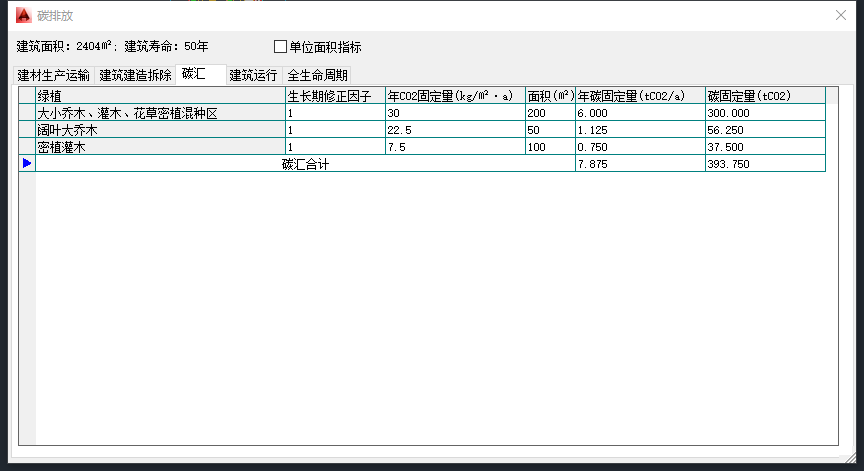The width and height of the screenshot is (864, 471).
Task: Select the 碳汇 tab
Action: [194, 74]
